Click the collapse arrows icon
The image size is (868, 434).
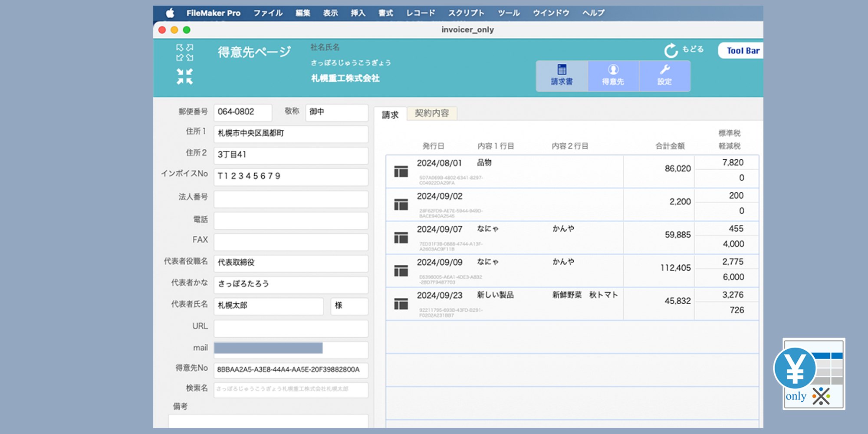point(184,76)
